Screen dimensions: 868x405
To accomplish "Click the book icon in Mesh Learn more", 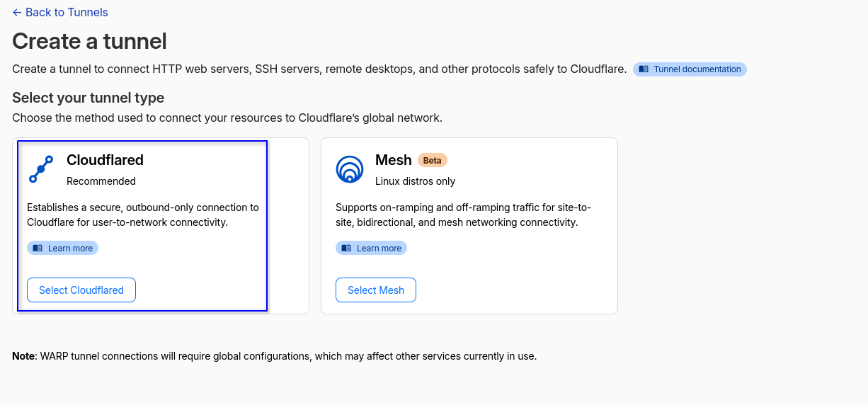I will 346,248.
